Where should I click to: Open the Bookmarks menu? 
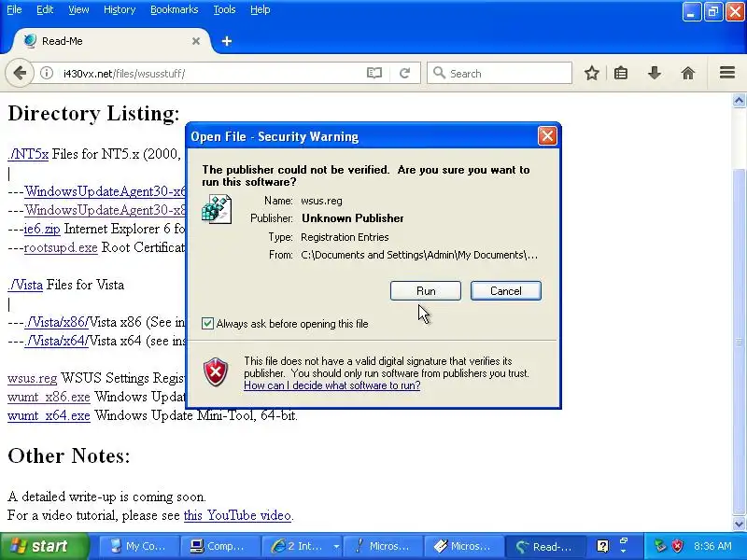175,9
